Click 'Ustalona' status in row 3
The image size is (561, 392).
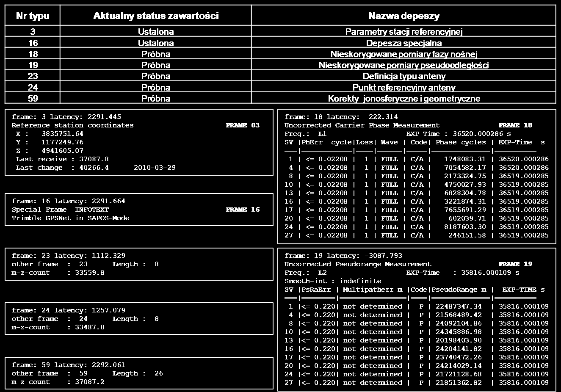[156, 32]
